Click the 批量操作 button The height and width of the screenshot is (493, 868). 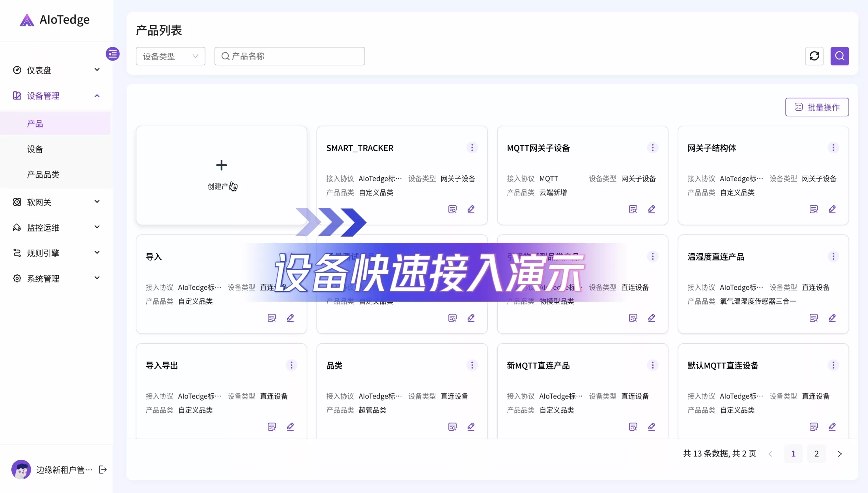[817, 107]
